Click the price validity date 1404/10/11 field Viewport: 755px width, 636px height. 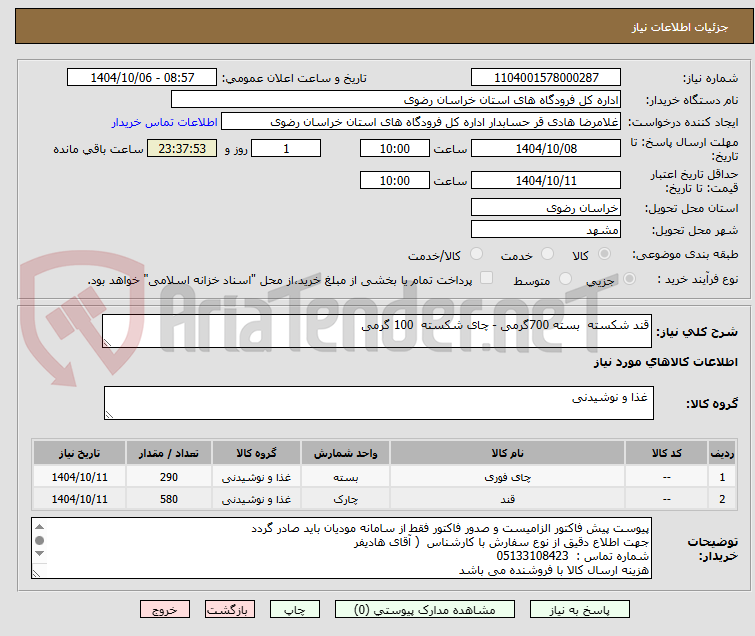point(546,181)
